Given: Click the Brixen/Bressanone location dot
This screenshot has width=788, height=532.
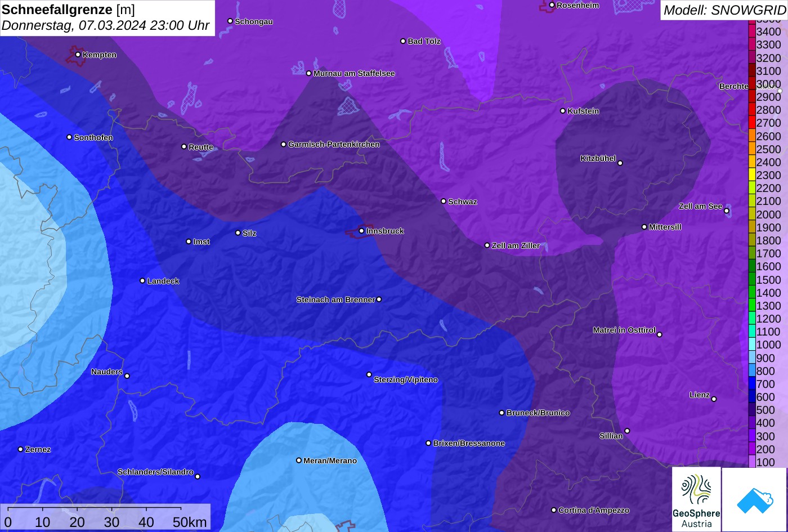Looking at the screenshot, I should click(x=428, y=443).
